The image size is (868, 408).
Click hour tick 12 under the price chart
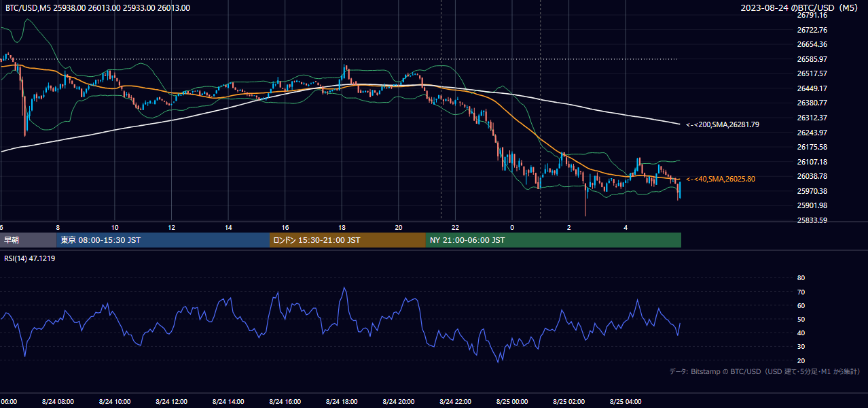coord(172,227)
